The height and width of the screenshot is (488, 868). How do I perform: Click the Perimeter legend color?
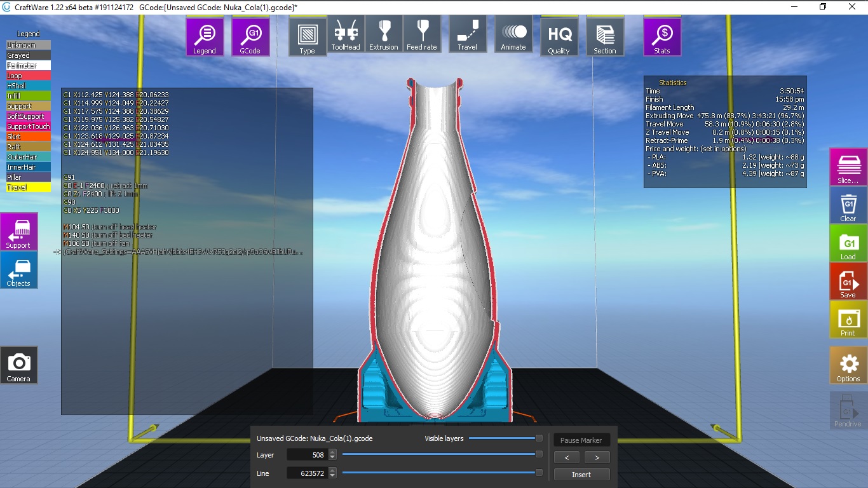tap(29, 65)
